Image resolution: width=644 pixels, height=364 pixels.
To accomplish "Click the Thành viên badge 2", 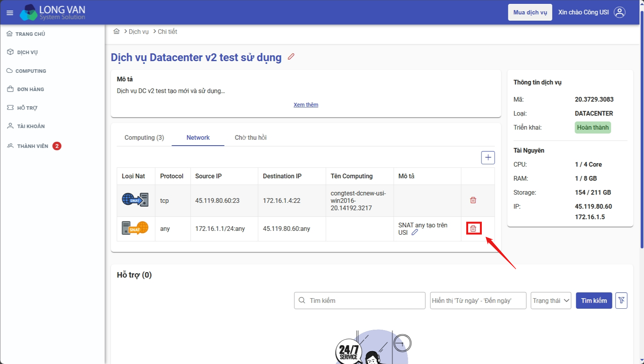I will 57,146.
